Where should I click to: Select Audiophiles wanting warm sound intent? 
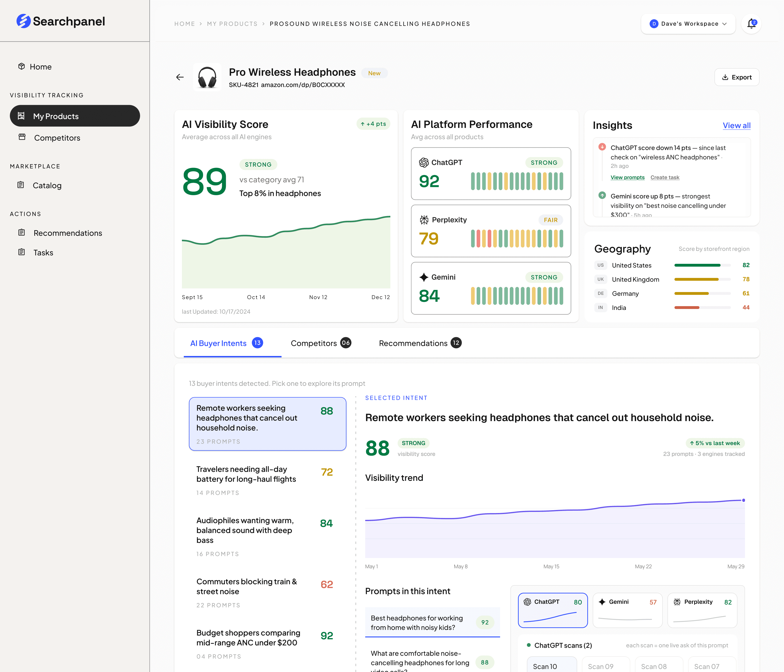267,537
